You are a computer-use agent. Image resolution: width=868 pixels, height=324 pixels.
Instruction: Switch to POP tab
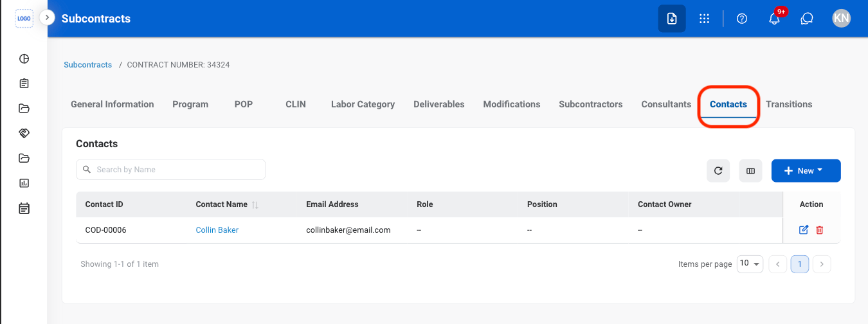(x=244, y=104)
